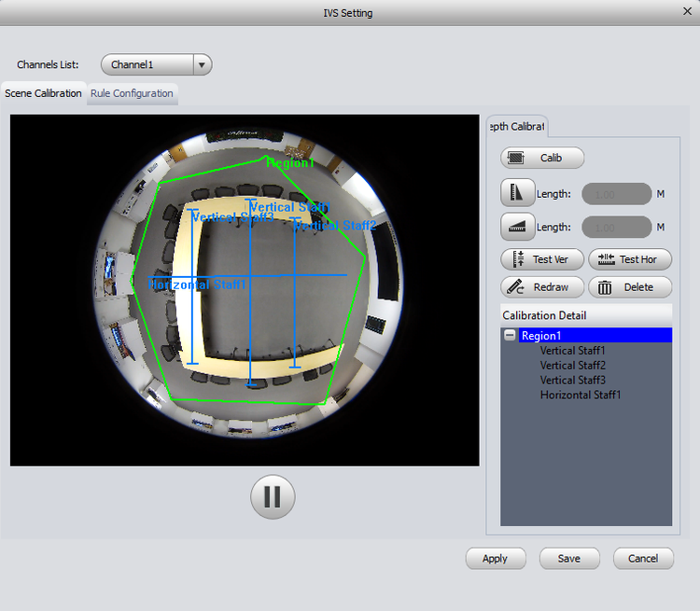Click the vertical staff Length field
Viewport: 700px width, 611px height.
616,194
